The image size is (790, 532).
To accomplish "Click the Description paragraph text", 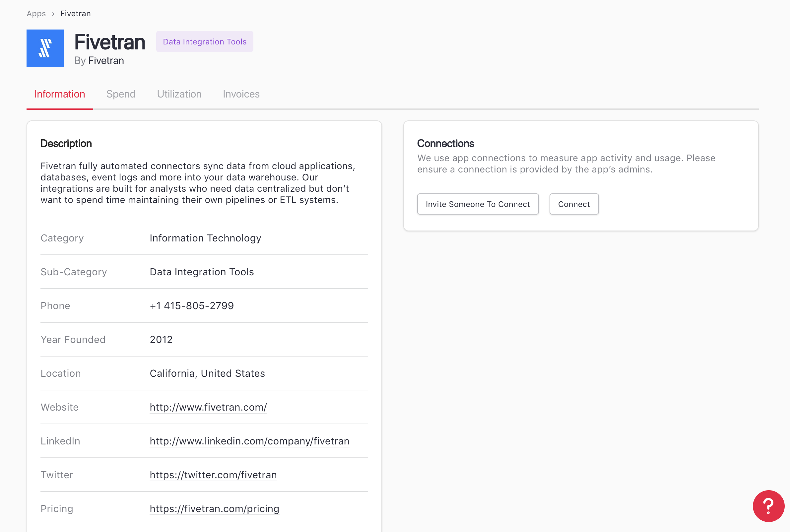I will tap(198, 183).
